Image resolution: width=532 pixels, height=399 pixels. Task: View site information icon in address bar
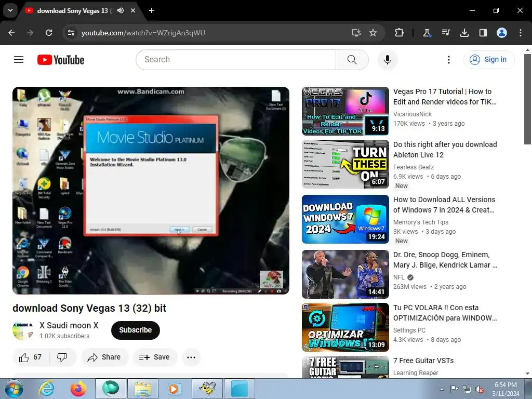71,33
